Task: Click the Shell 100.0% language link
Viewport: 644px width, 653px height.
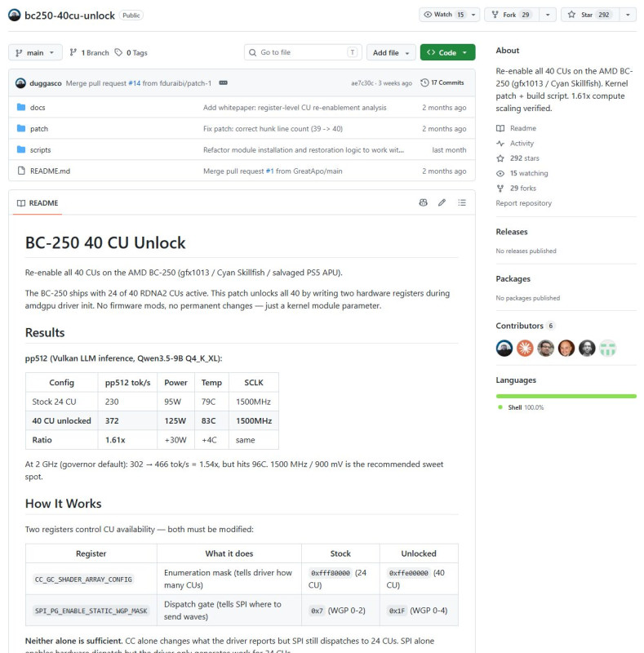Action: [526, 407]
